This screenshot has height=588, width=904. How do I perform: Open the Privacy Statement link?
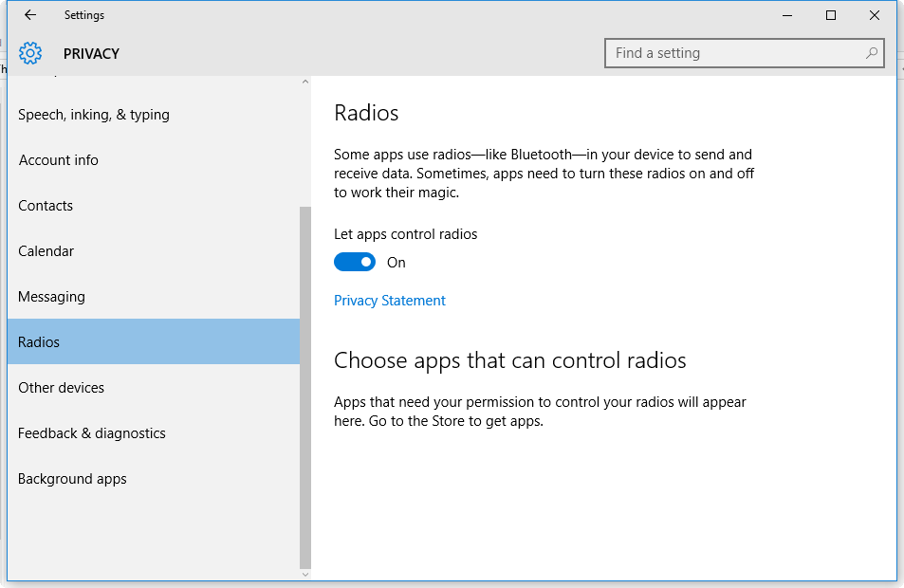pyautogui.click(x=390, y=301)
